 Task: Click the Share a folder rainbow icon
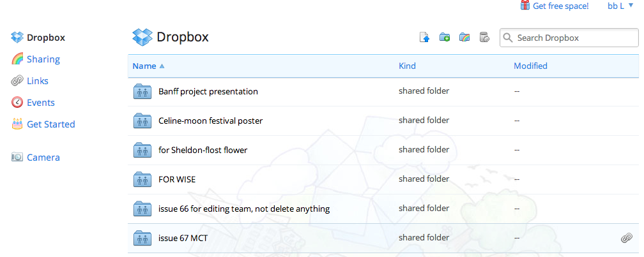(464, 38)
